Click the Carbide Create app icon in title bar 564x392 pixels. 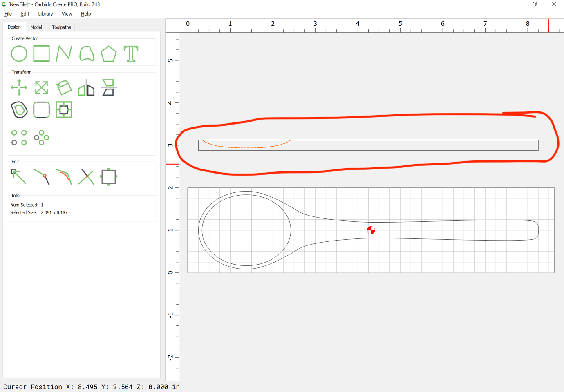coord(4,4)
